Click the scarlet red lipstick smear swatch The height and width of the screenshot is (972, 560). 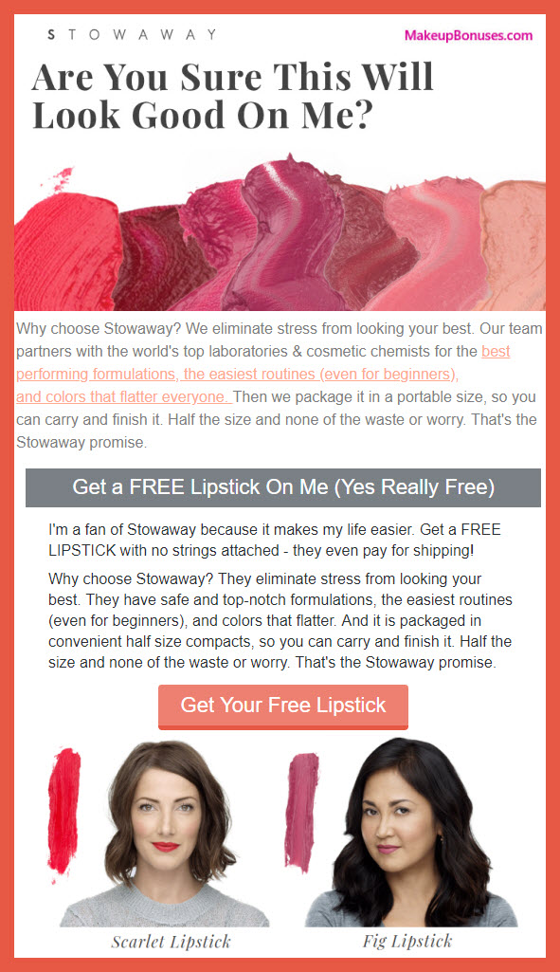point(63,811)
